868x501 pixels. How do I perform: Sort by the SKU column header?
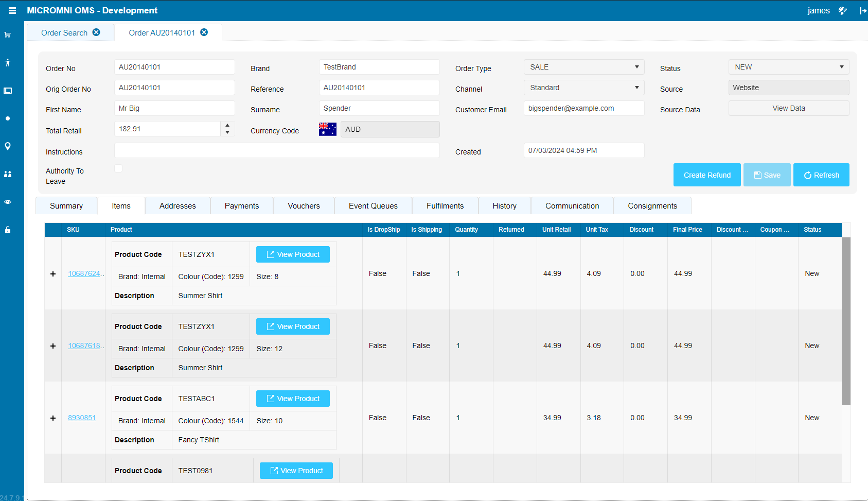pyautogui.click(x=83, y=230)
